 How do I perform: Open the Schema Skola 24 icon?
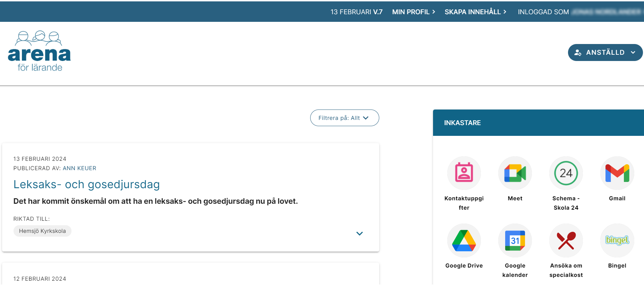point(566,173)
